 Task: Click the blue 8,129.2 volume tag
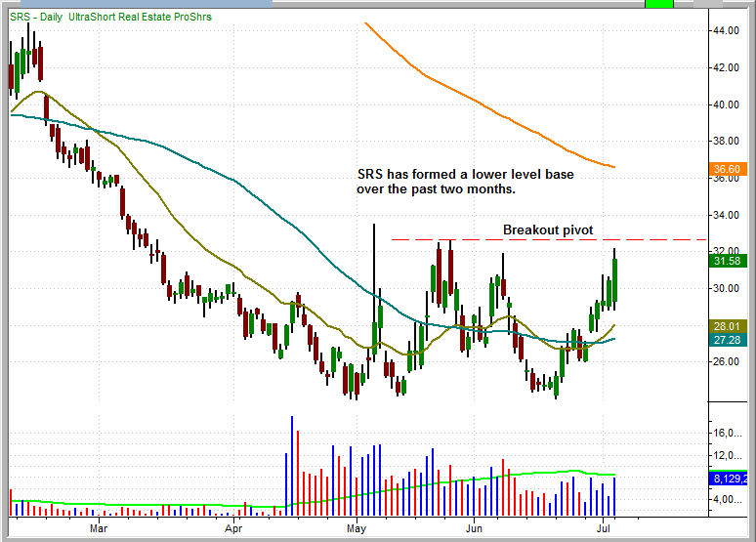click(x=728, y=479)
